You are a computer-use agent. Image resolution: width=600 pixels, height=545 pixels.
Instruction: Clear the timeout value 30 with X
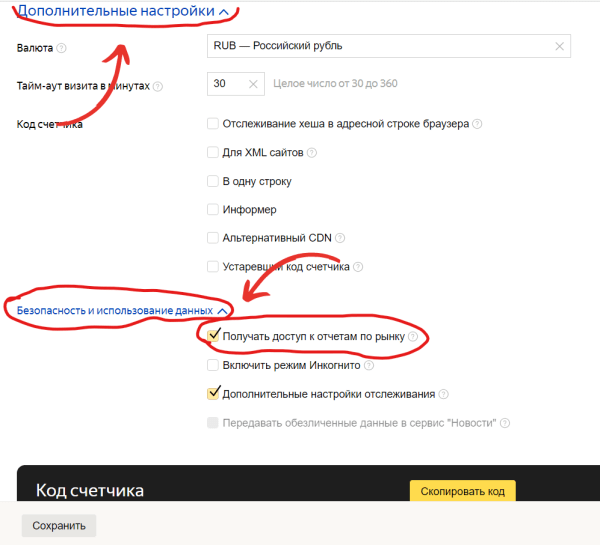[x=252, y=84]
